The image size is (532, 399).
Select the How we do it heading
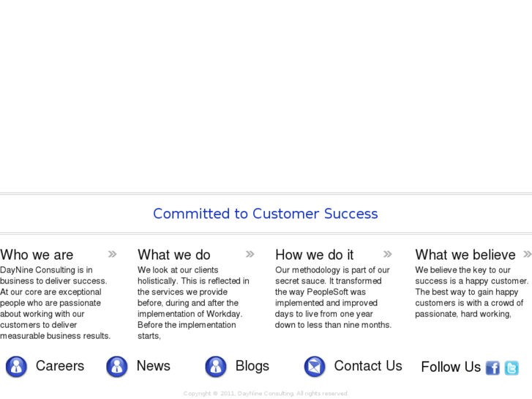315,255
